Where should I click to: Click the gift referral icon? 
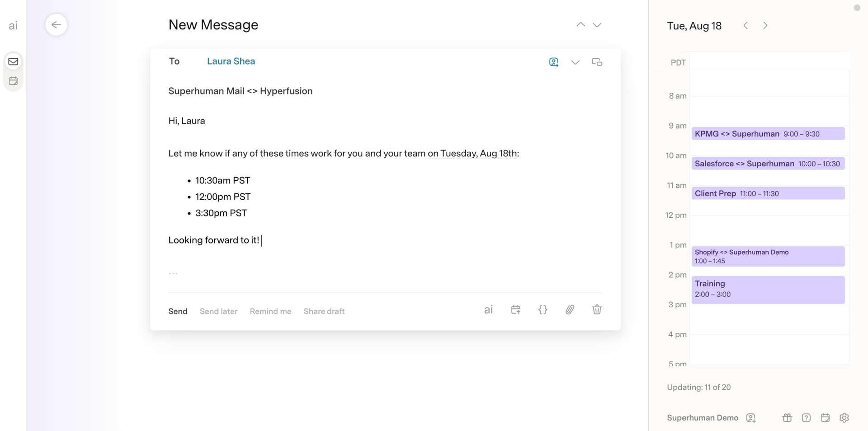tap(787, 418)
